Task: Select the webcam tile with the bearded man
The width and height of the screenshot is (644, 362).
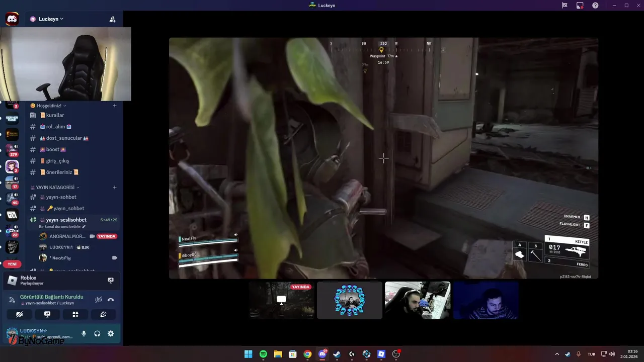Action: click(418, 300)
